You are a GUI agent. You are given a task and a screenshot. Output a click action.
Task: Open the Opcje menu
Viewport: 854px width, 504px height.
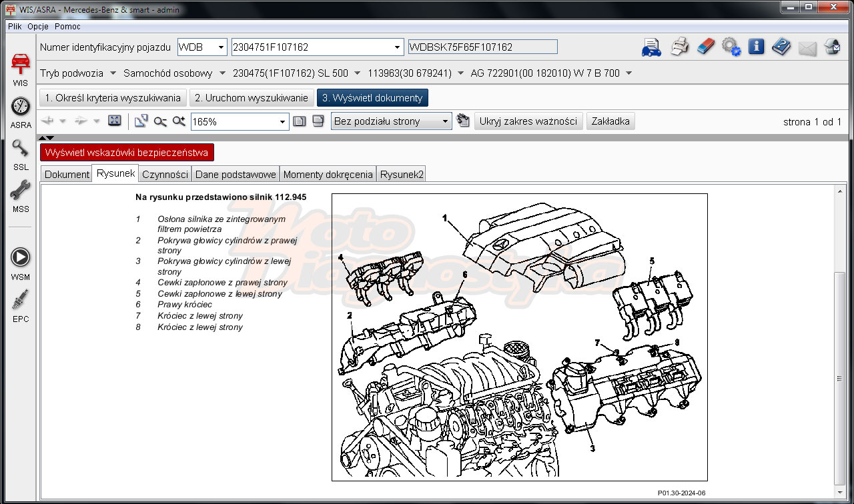click(x=39, y=27)
